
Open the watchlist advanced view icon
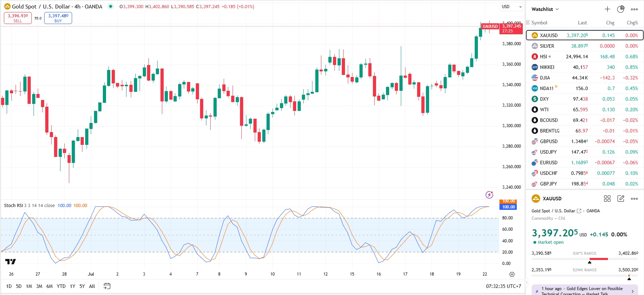[621, 9]
